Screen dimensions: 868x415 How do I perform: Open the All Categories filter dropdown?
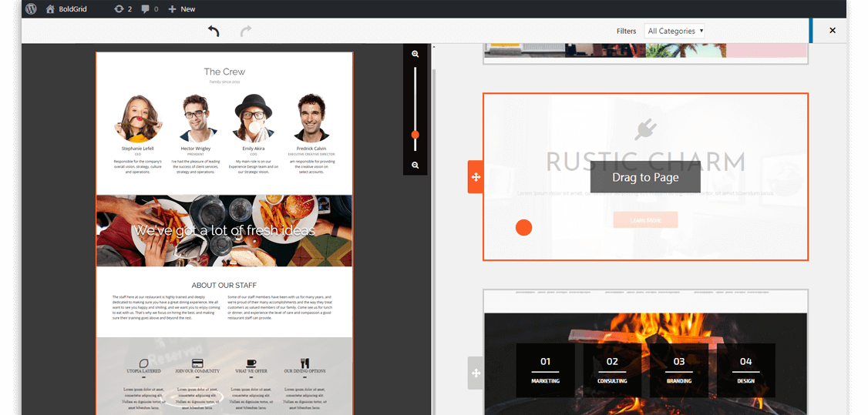point(675,31)
